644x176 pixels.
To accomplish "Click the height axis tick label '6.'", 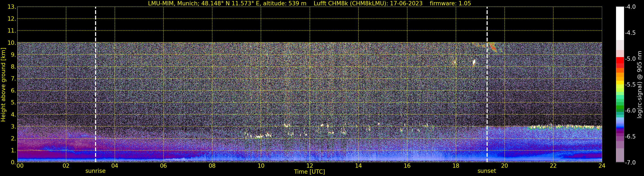I will tap(13, 91).
